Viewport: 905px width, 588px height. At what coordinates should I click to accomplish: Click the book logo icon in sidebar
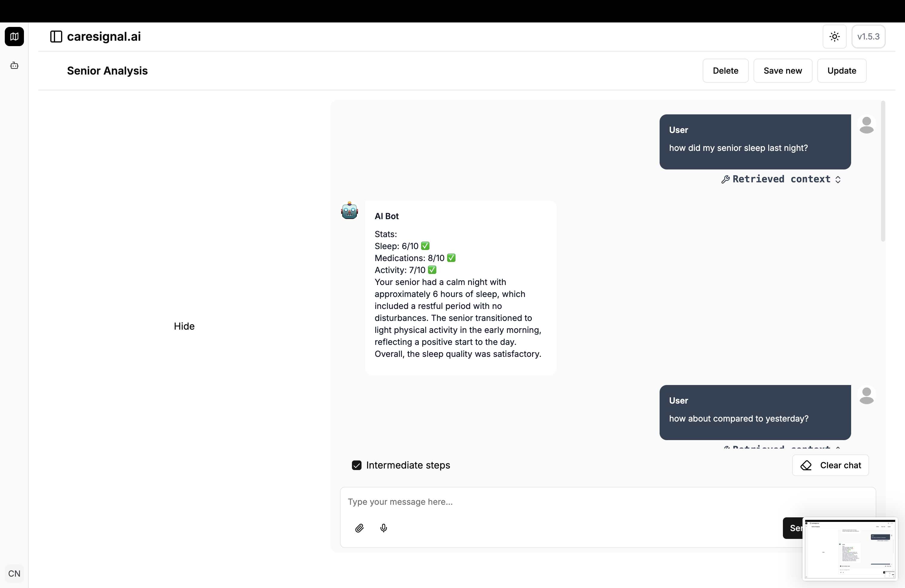(x=14, y=37)
